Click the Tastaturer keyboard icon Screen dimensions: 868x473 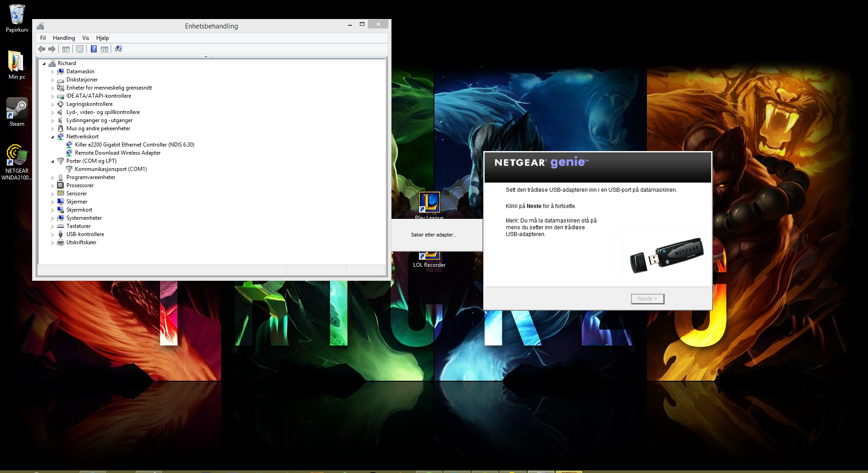61,226
